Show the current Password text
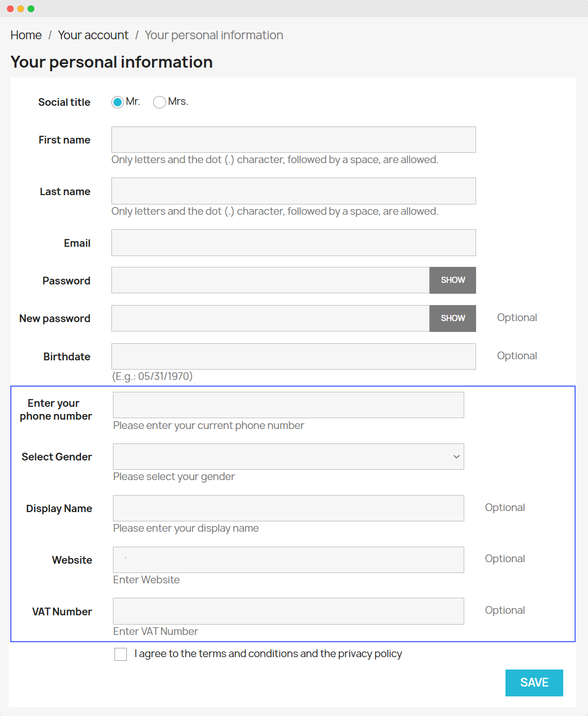This screenshot has height=716, width=588. click(x=452, y=280)
